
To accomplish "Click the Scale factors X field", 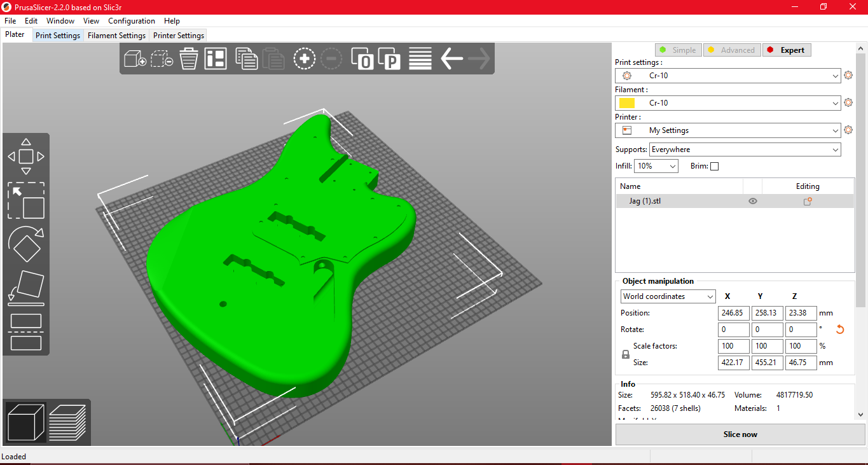I will pos(734,346).
